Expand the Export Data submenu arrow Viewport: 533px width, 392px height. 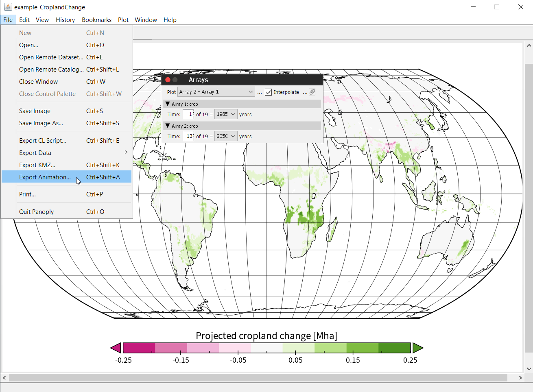pos(126,152)
